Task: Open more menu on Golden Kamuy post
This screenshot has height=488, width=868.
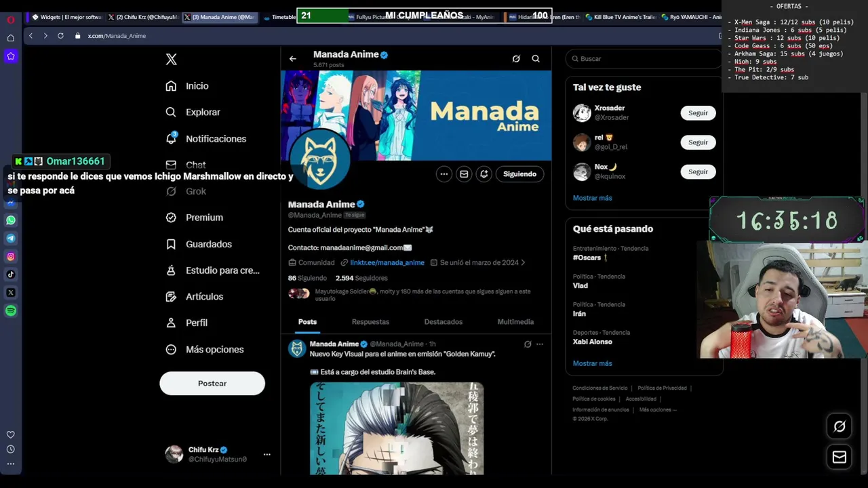Action: (540, 344)
